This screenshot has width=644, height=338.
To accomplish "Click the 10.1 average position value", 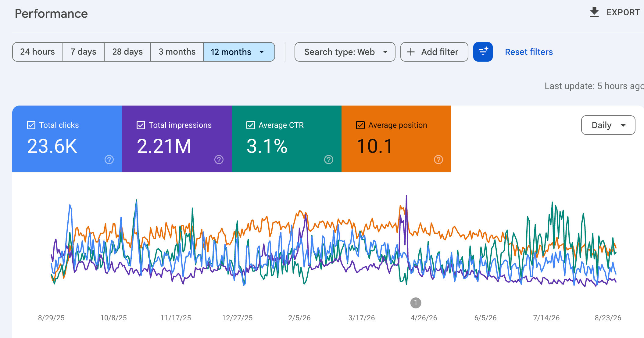I will [x=374, y=146].
